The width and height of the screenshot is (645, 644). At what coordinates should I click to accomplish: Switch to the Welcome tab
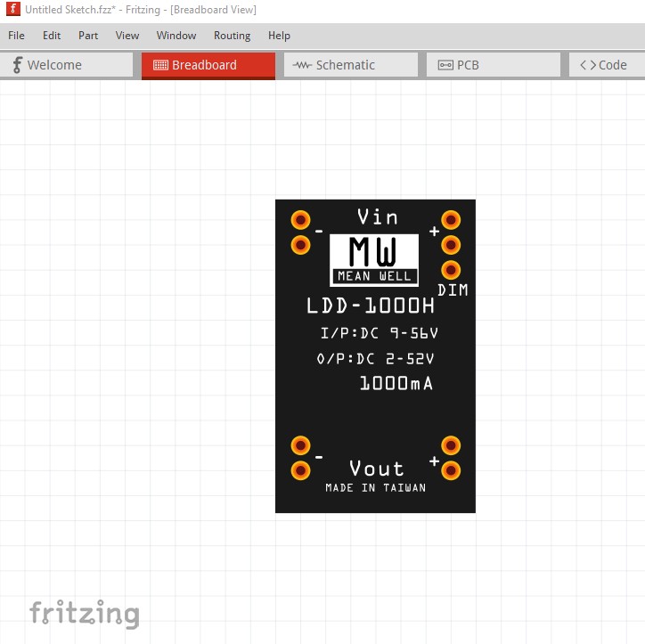(66, 65)
